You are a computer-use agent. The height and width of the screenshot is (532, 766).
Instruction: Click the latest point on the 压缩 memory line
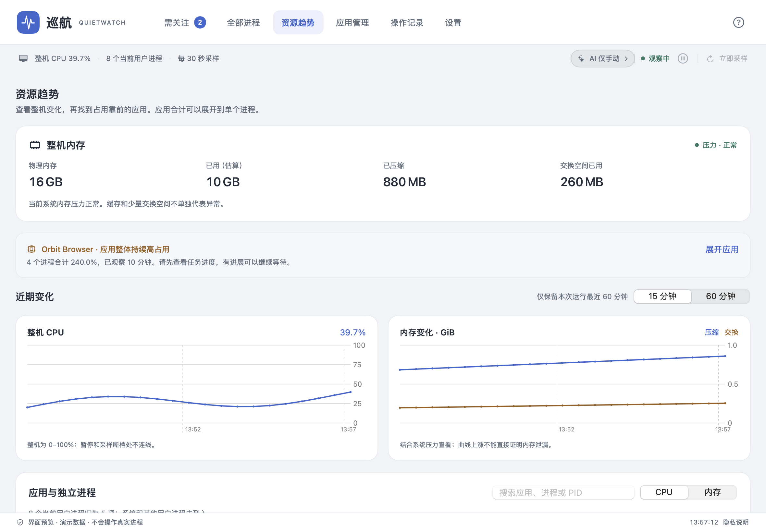click(725, 356)
